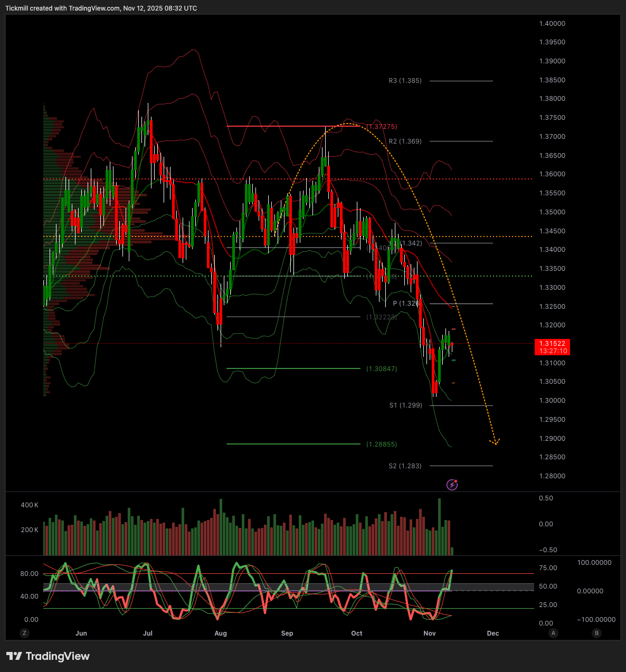Image resolution: width=626 pixels, height=672 pixels.
Task: Click the purple lightning event icon
Action: click(x=452, y=485)
